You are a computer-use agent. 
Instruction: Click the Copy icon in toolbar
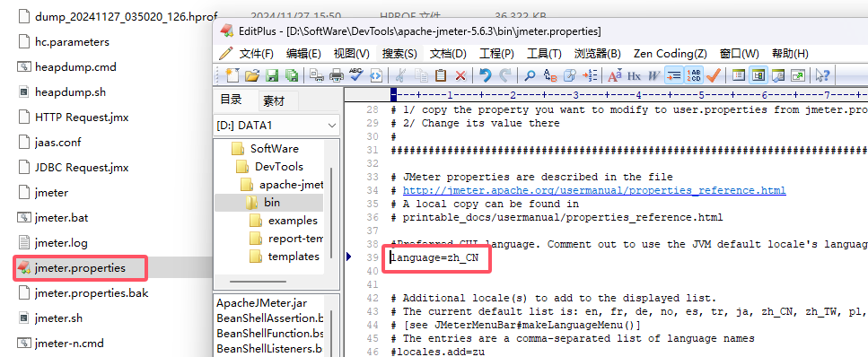(421, 74)
